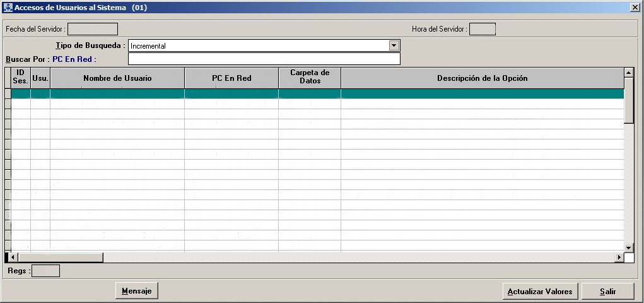
Task: Sort by ID Ses. column header
Action: 20,78
